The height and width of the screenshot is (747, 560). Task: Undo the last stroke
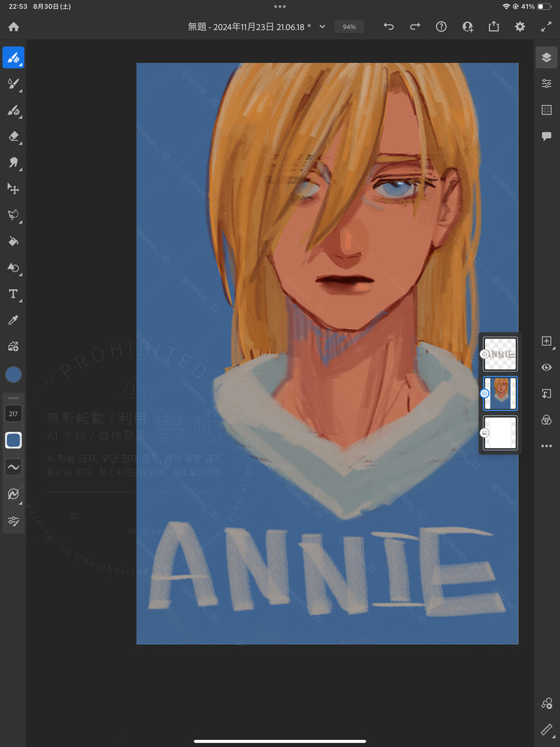click(389, 27)
